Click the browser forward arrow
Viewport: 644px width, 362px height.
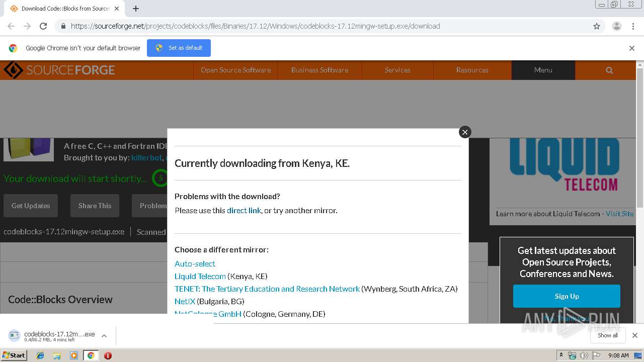pos(27,26)
